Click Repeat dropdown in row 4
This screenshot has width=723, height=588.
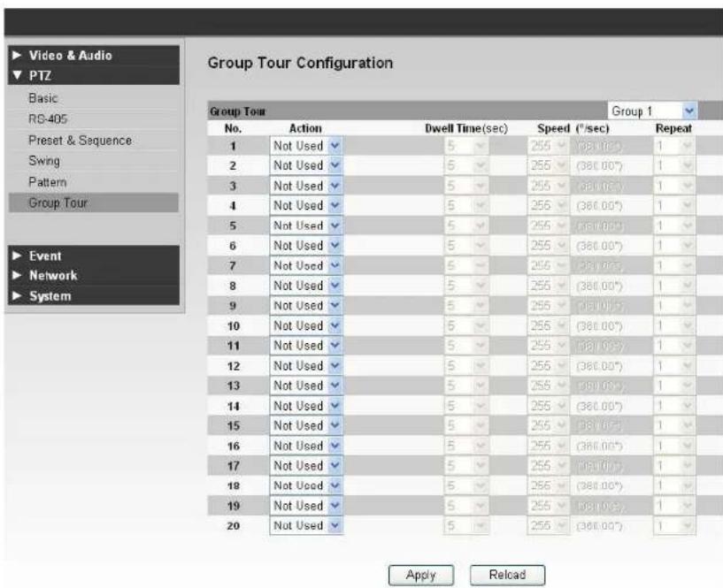click(x=674, y=205)
